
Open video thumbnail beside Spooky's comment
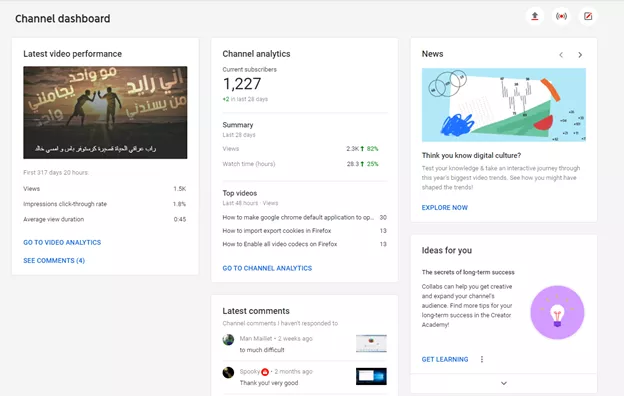coord(371,376)
